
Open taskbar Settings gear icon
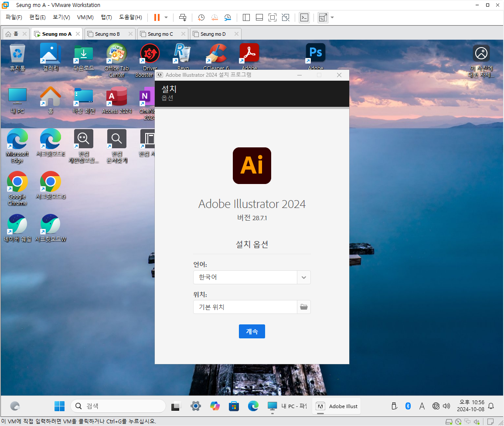pyautogui.click(x=195, y=406)
